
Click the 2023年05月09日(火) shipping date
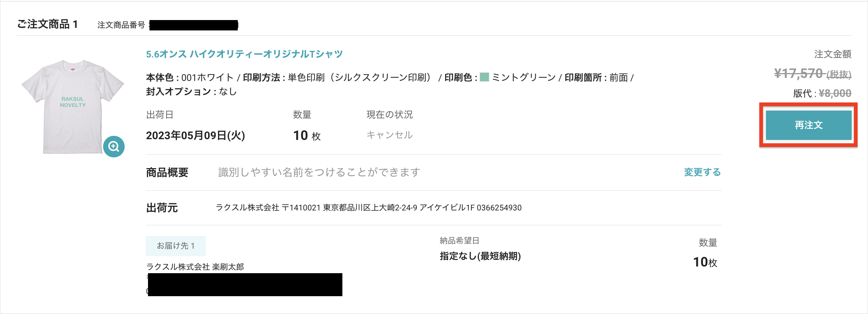pyautogui.click(x=195, y=135)
